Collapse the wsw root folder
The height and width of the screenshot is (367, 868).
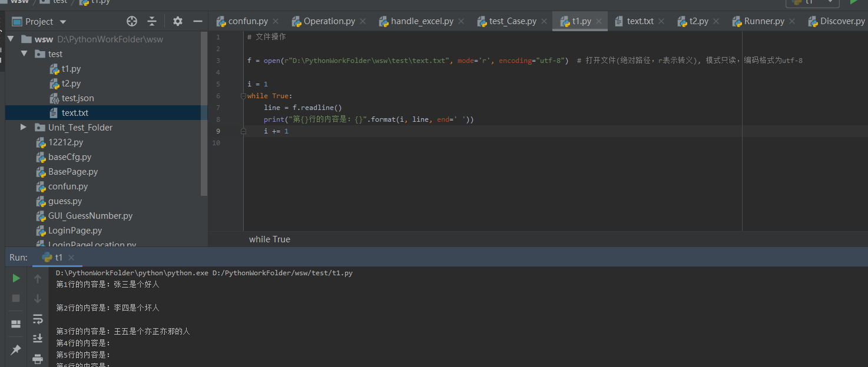11,39
